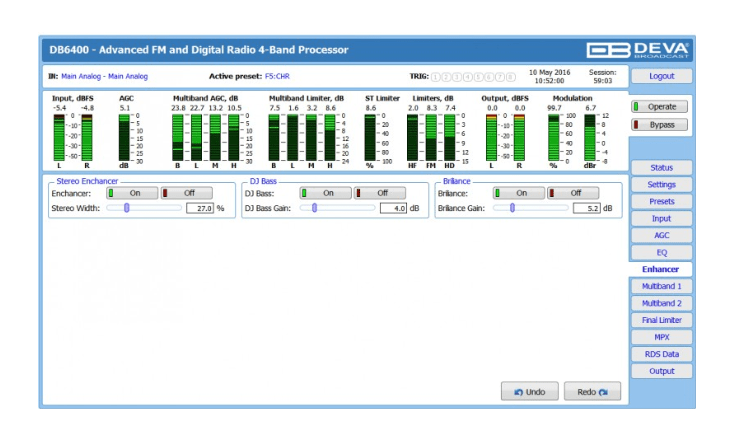Go to the Presets tab
Screen dimensions: 734x441
click(661, 201)
